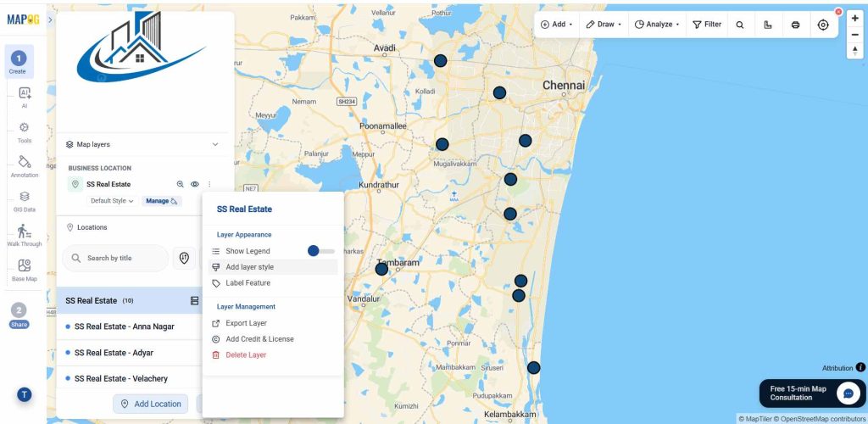Click the print map icon

[x=795, y=25]
